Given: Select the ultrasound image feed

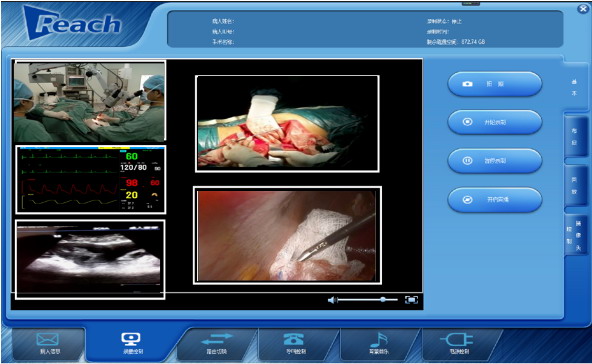Looking at the screenshot, I should 90,259.
